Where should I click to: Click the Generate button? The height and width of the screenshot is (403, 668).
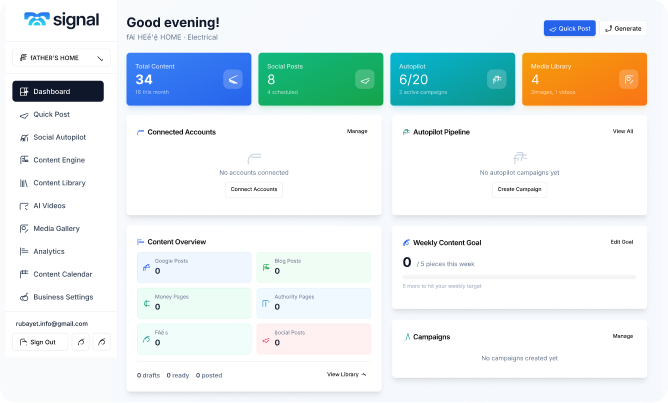pos(623,29)
